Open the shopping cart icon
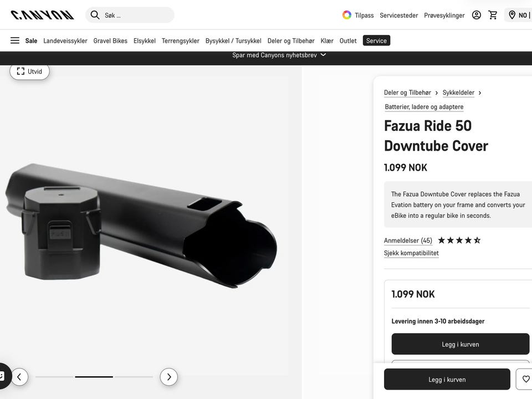This screenshot has height=399, width=532. [x=493, y=15]
